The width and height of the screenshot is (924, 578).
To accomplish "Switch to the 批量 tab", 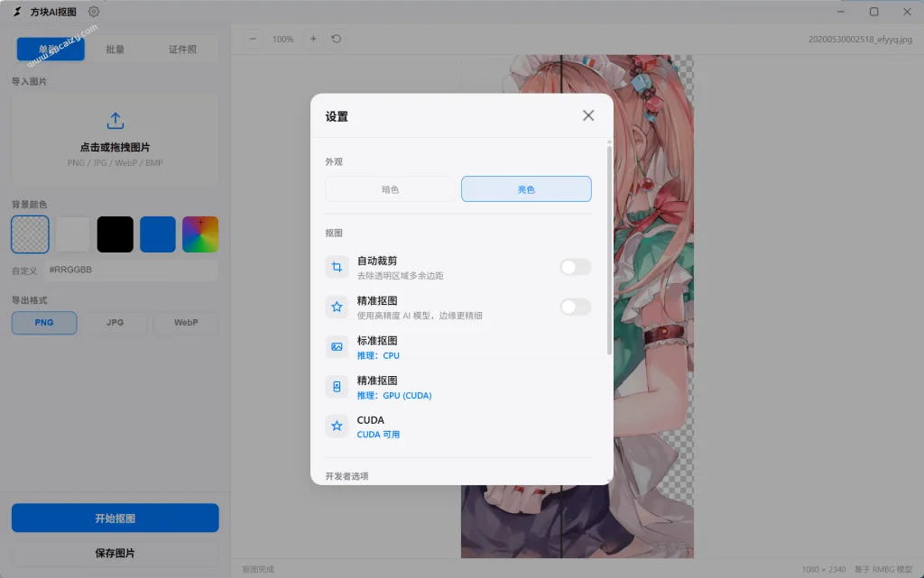I will coord(115,49).
